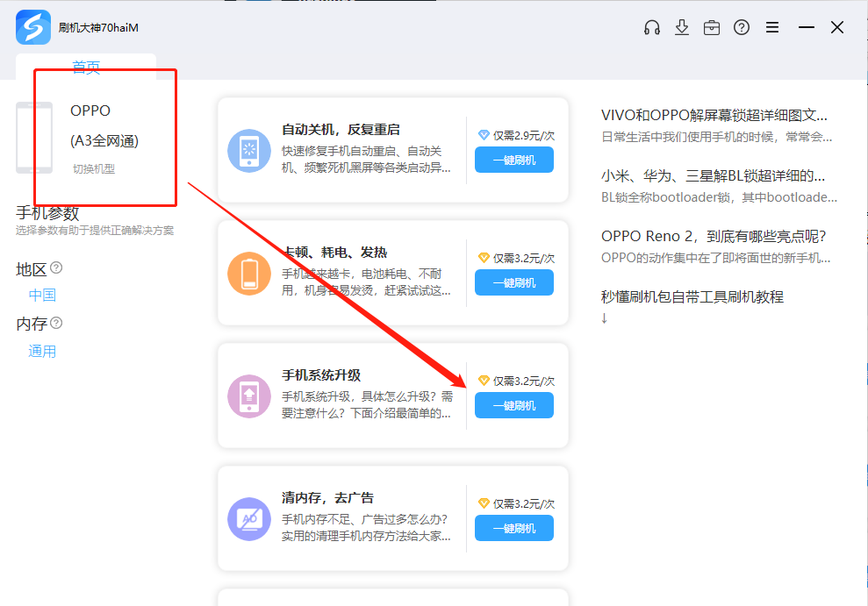The image size is (868, 606).
Task: Click description 手机内存不足、广告过多怎么办
Action: click(366, 527)
